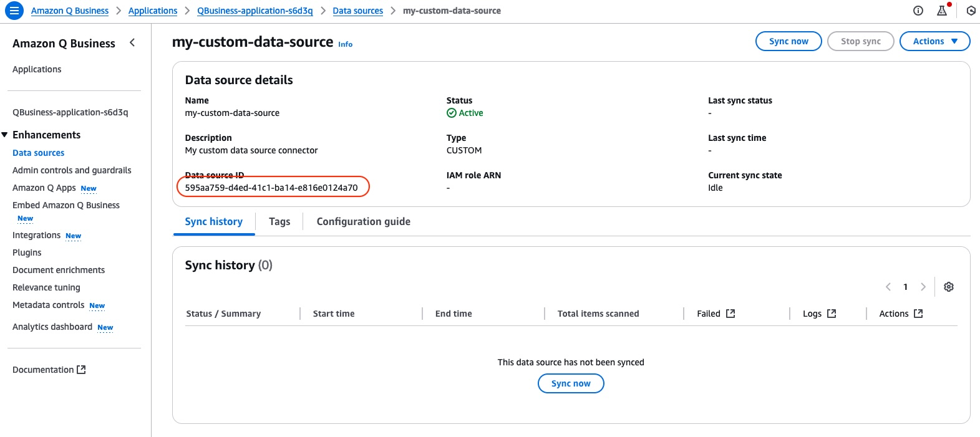
Task: Switch to the Tags tab
Action: click(279, 222)
